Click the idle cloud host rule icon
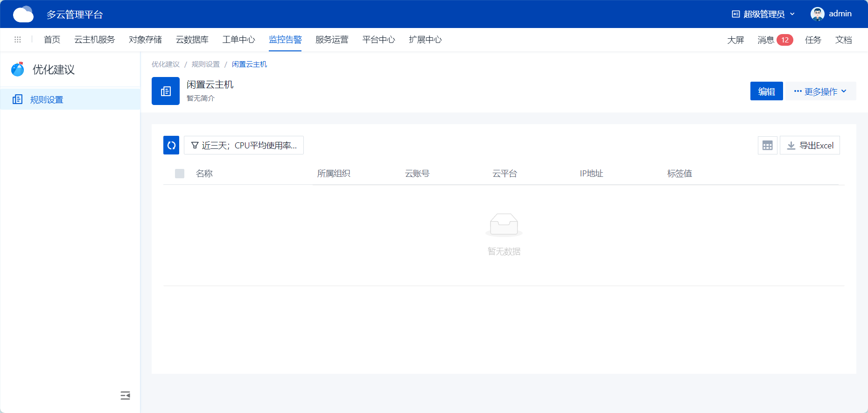Image resolution: width=868 pixels, height=413 pixels. 166,91
